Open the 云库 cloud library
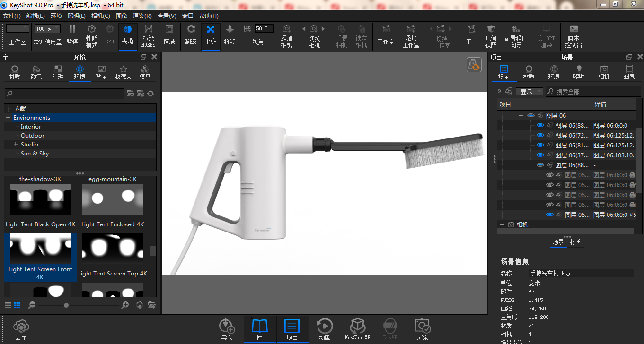The image size is (644, 344). pos(21,329)
